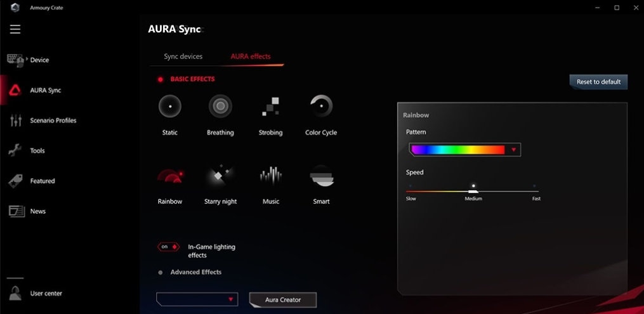The height and width of the screenshot is (314, 644).
Task: Click the Armoury Crate logo icon
Action: 15,8
